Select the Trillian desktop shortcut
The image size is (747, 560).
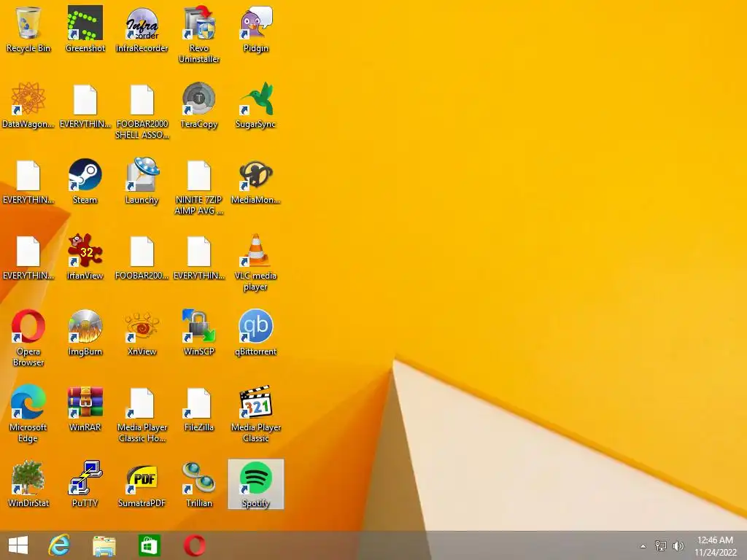pos(198,484)
